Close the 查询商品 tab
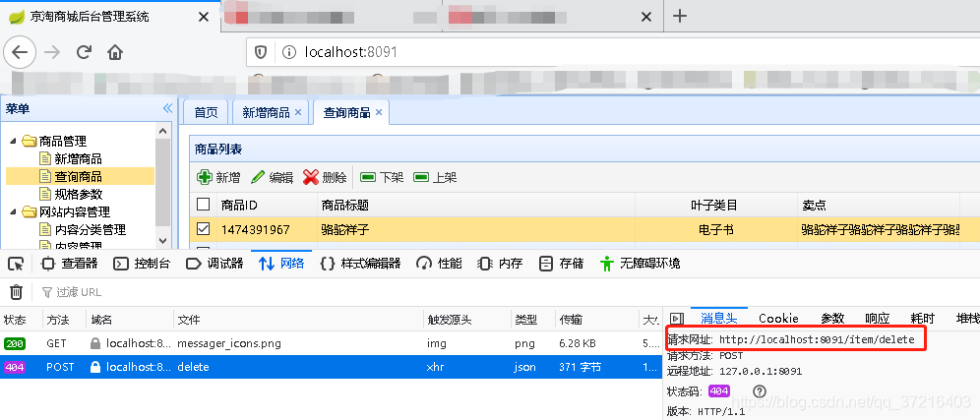 379,112
